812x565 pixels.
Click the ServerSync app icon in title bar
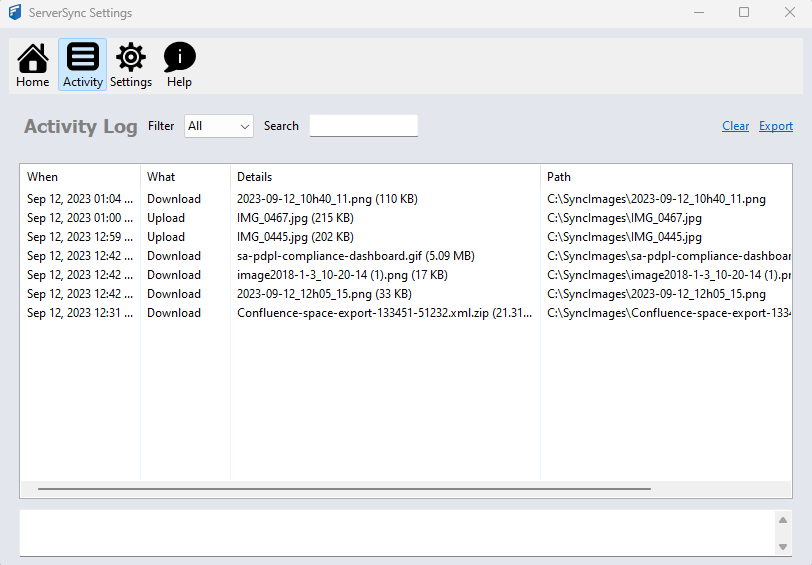pos(14,13)
